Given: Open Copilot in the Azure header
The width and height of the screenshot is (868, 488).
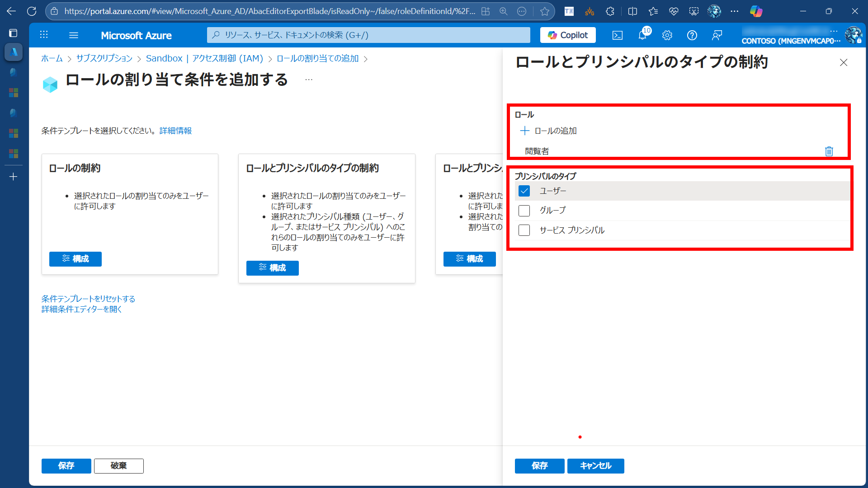Looking at the screenshot, I should (568, 35).
